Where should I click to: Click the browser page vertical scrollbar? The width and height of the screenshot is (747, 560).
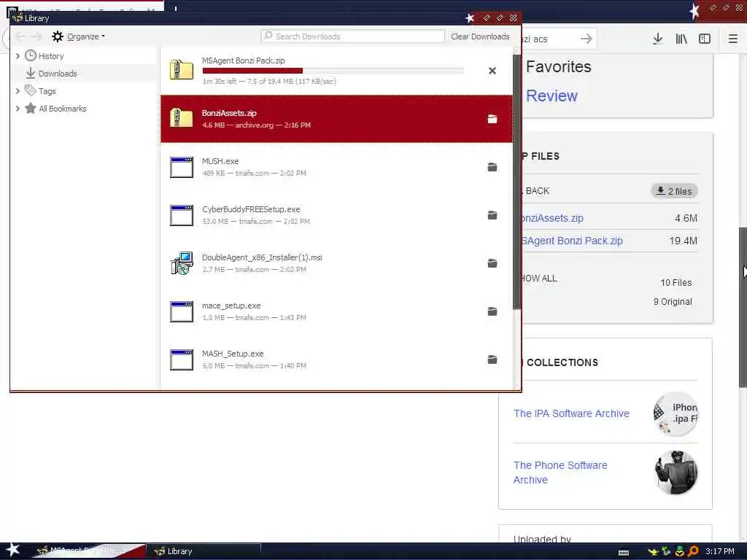[742, 307]
